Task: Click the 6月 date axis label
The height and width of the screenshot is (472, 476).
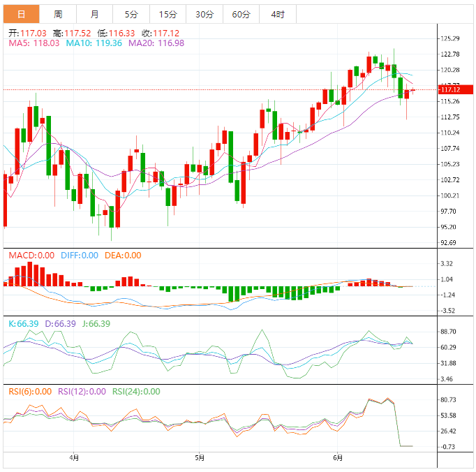Action: (338, 457)
